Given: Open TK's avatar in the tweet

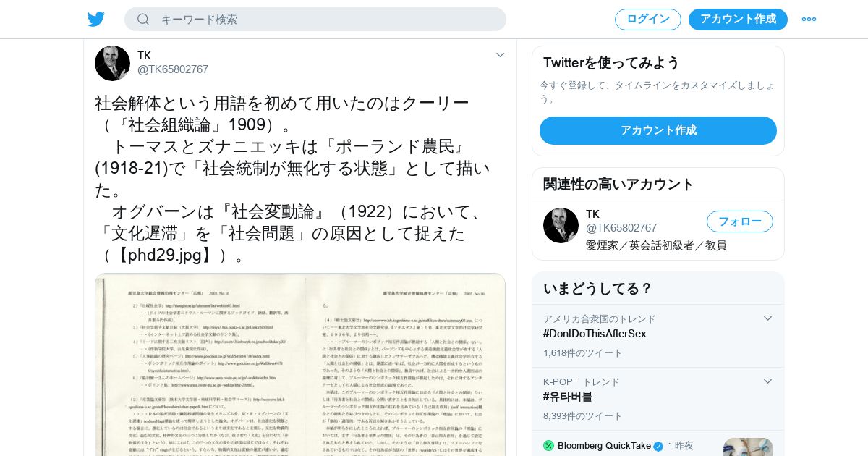Looking at the screenshot, I should [x=112, y=63].
